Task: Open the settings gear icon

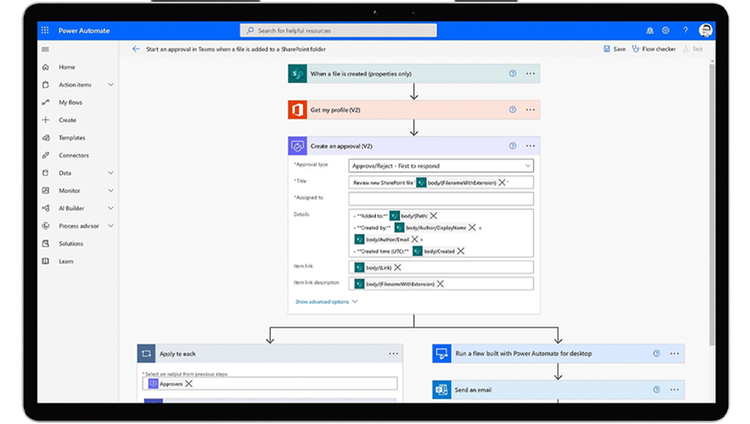Action: (665, 30)
